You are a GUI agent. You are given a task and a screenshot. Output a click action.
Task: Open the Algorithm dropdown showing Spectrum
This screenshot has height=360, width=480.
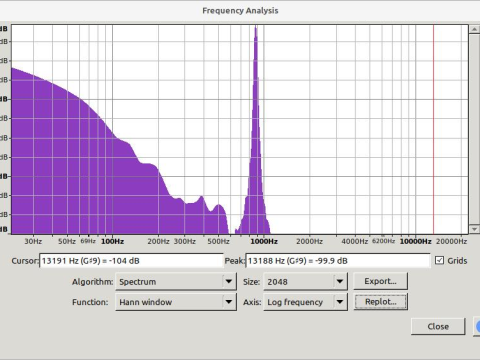click(x=176, y=281)
